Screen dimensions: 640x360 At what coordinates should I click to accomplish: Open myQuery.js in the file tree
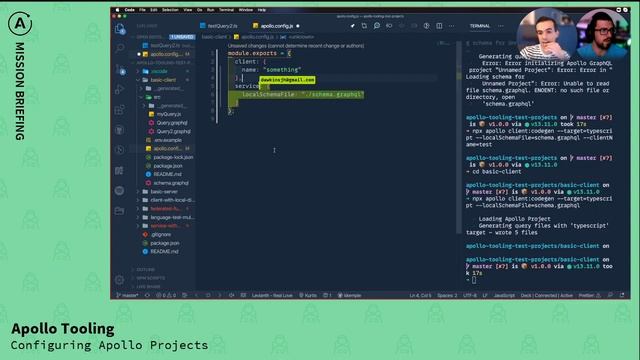168,114
